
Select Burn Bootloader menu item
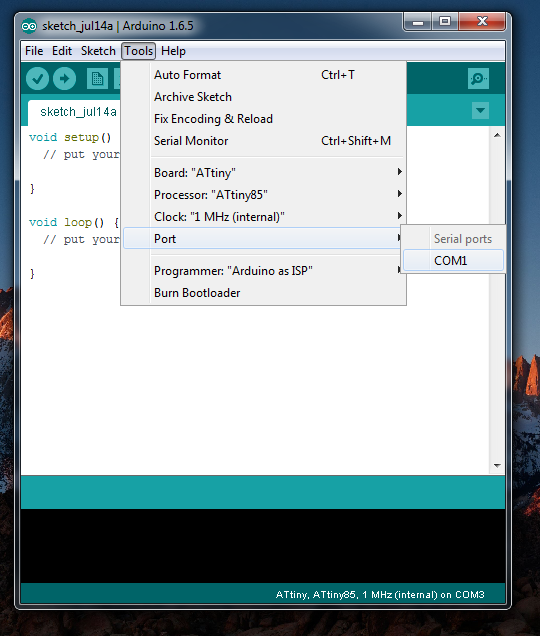[265, 292]
